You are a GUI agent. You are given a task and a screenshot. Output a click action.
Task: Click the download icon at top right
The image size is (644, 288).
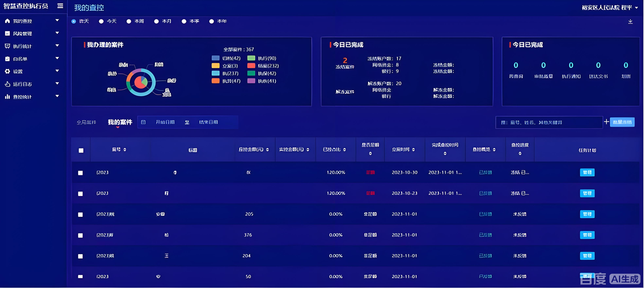630,22
